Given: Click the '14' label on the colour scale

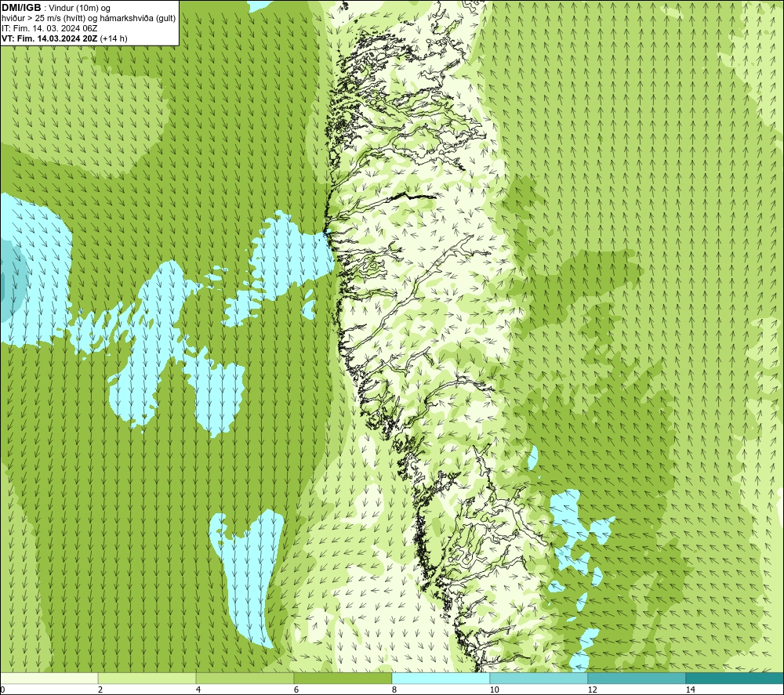Looking at the screenshot, I should click(x=690, y=690).
